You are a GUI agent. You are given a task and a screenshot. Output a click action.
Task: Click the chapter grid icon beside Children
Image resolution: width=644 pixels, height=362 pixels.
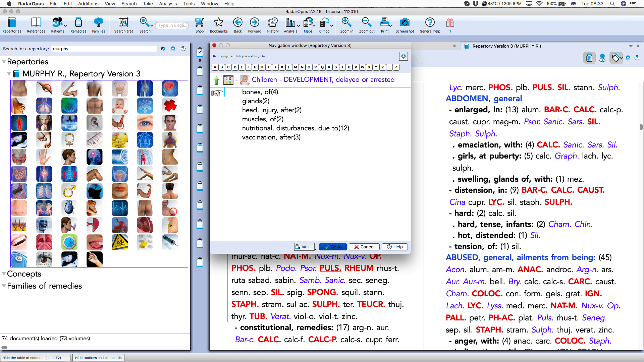228,80
